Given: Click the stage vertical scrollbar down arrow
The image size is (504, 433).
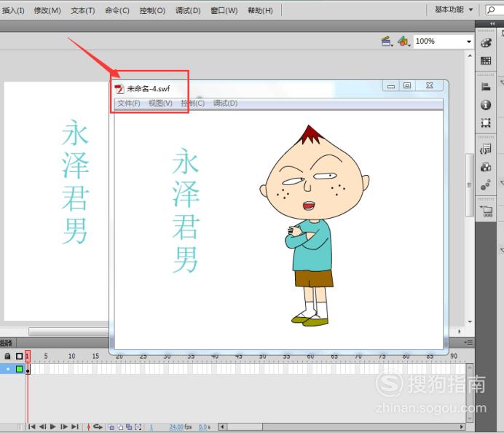Looking at the screenshot, I should click(470, 321).
